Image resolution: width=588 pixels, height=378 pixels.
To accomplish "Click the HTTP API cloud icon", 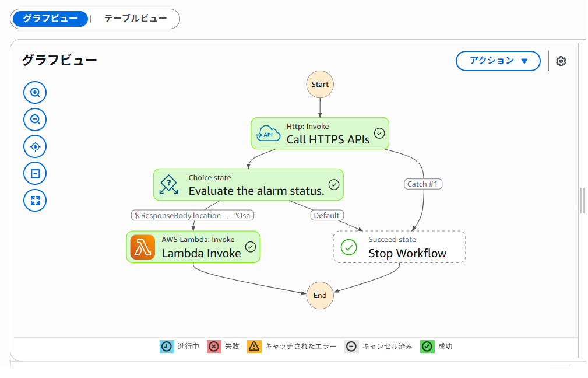I will [267, 133].
